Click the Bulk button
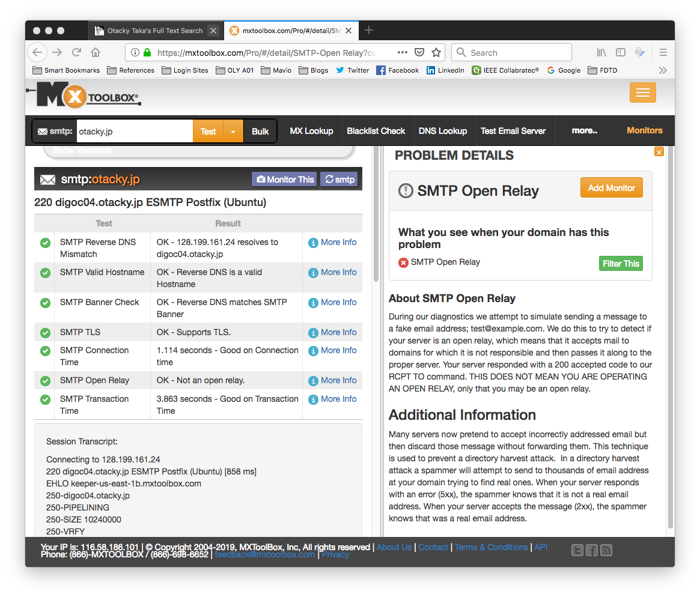The height and width of the screenshot is (597, 700). (260, 131)
